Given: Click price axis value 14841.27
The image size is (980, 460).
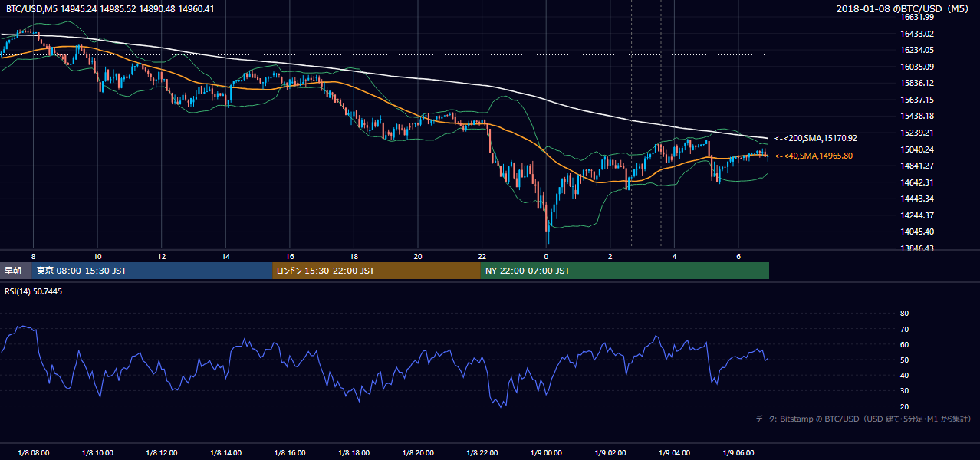Looking at the screenshot, I should (x=917, y=166).
